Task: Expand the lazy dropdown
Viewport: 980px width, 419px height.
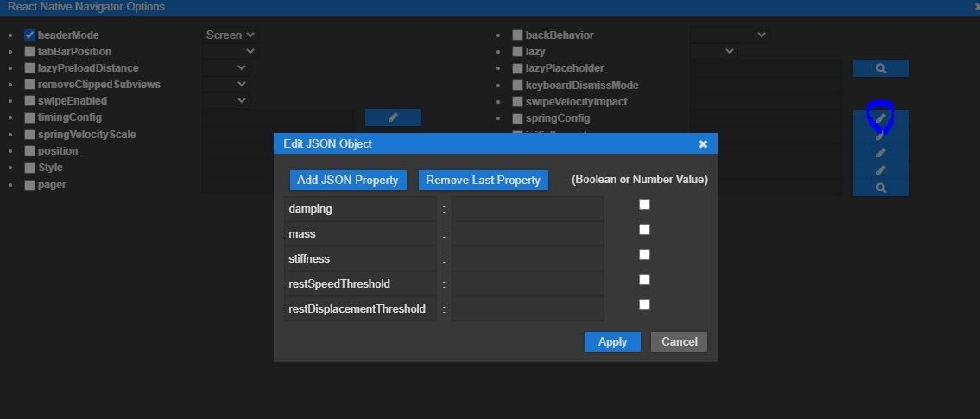Action: 713,51
